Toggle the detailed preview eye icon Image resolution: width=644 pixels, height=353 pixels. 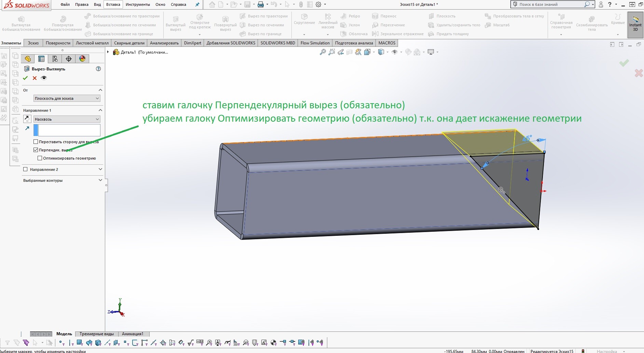click(44, 78)
